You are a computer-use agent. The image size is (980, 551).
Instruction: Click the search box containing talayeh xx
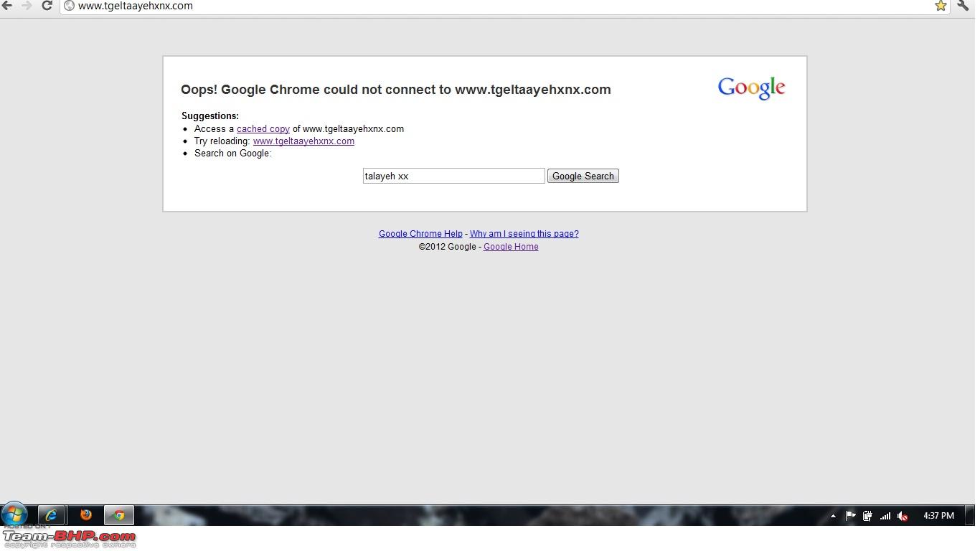click(x=453, y=176)
